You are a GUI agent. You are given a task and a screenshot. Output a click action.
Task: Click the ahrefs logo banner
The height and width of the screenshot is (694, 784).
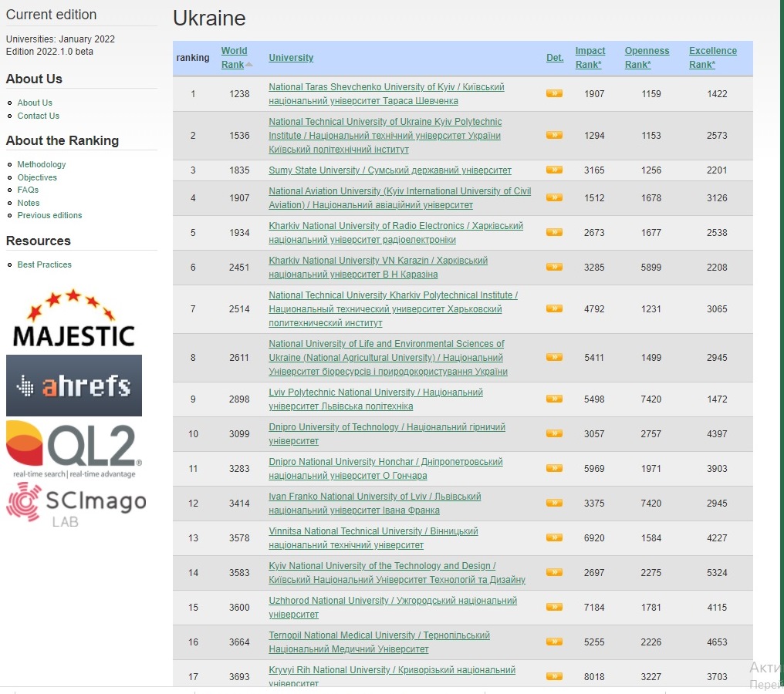click(74, 386)
